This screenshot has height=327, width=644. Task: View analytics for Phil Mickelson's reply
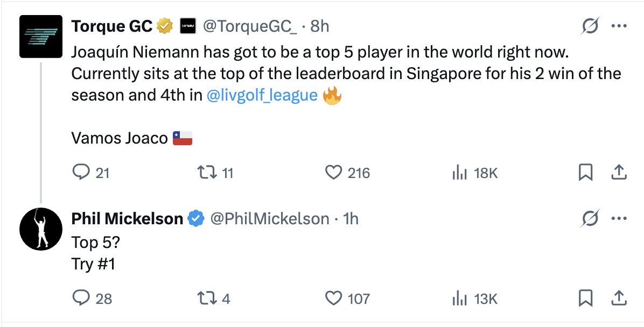click(458, 298)
